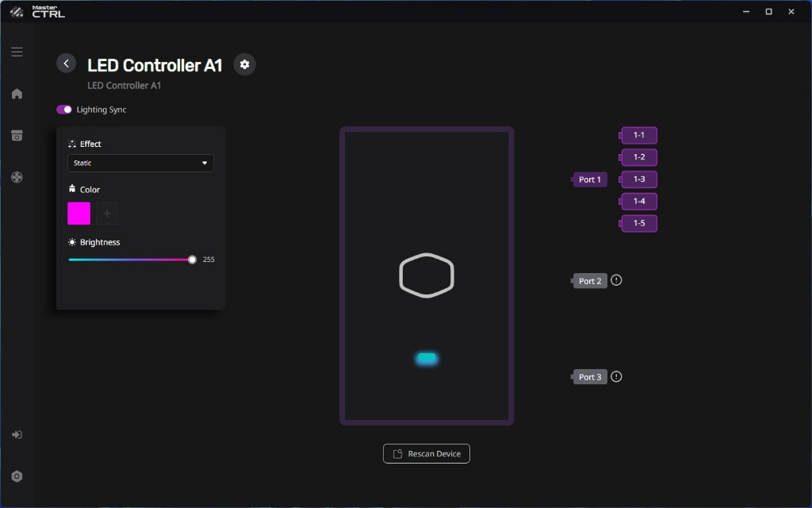Select the 1-2 channel tag
This screenshot has width=812, height=508.
coord(639,157)
